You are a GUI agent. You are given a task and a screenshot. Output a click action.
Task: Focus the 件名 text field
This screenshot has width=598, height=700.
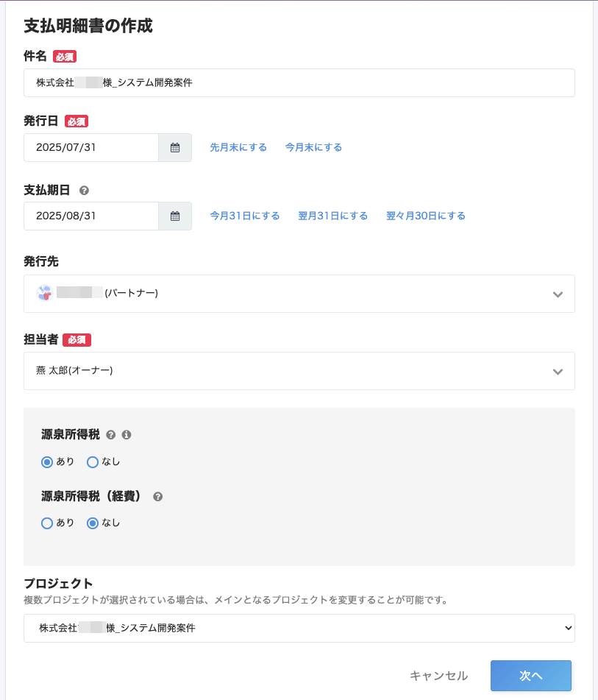coord(299,82)
